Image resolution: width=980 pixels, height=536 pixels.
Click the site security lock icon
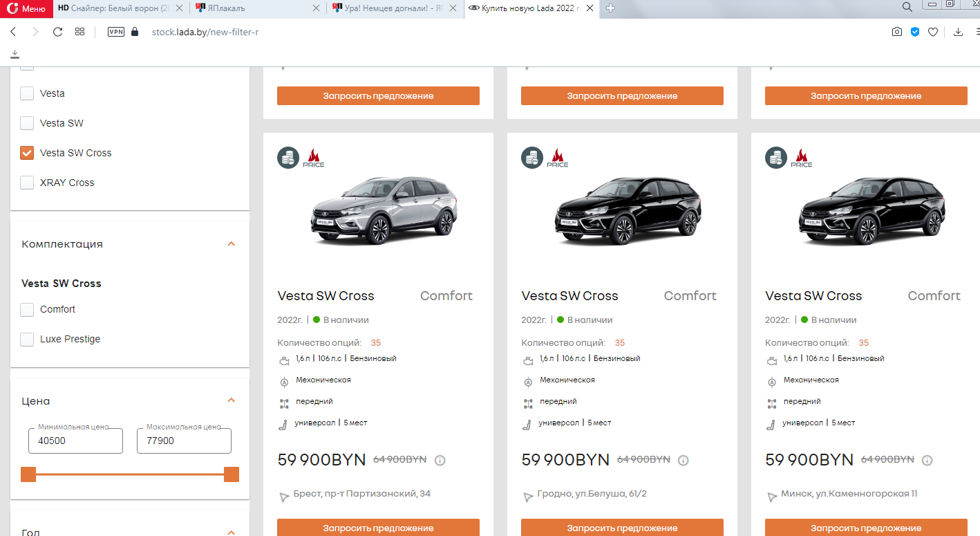point(135,32)
